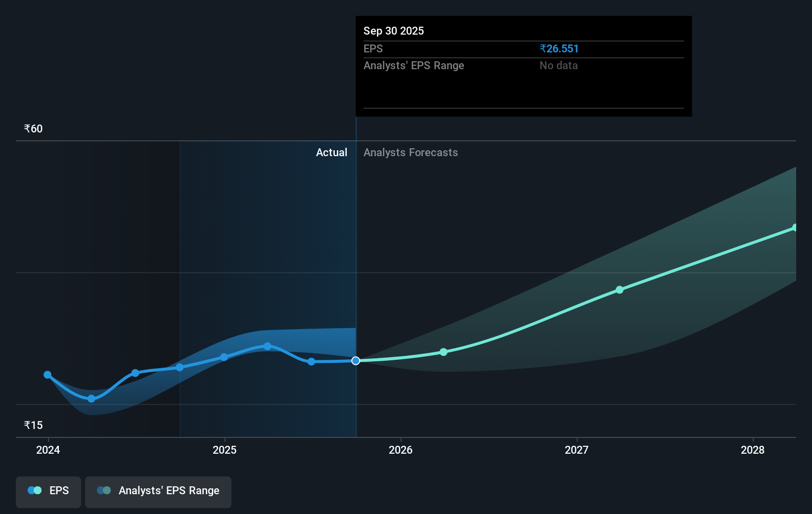The image size is (812, 514).
Task: Select the EPS legend icon
Action: tap(34, 490)
